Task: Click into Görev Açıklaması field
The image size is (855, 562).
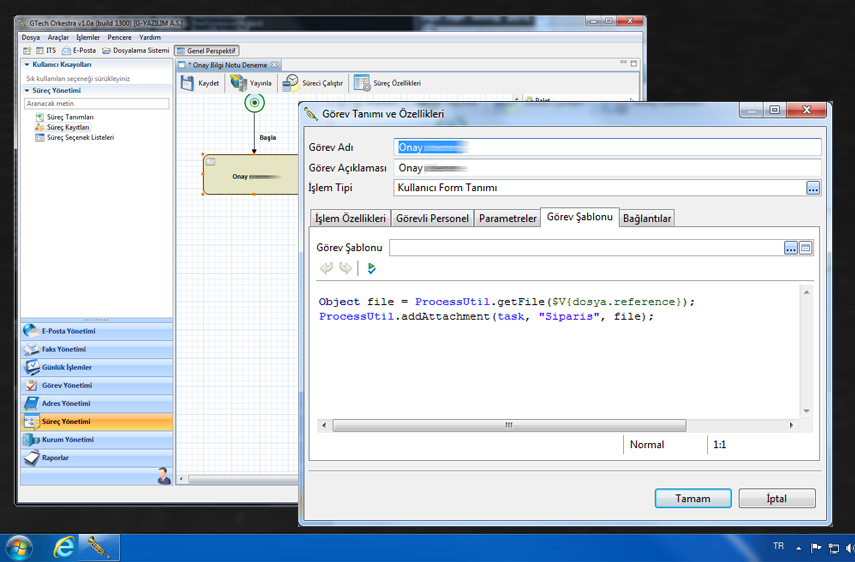Action: 607,168
